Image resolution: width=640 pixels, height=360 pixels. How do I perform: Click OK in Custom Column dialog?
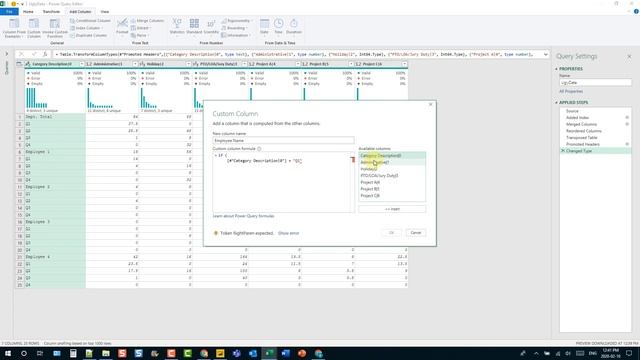[x=391, y=233]
